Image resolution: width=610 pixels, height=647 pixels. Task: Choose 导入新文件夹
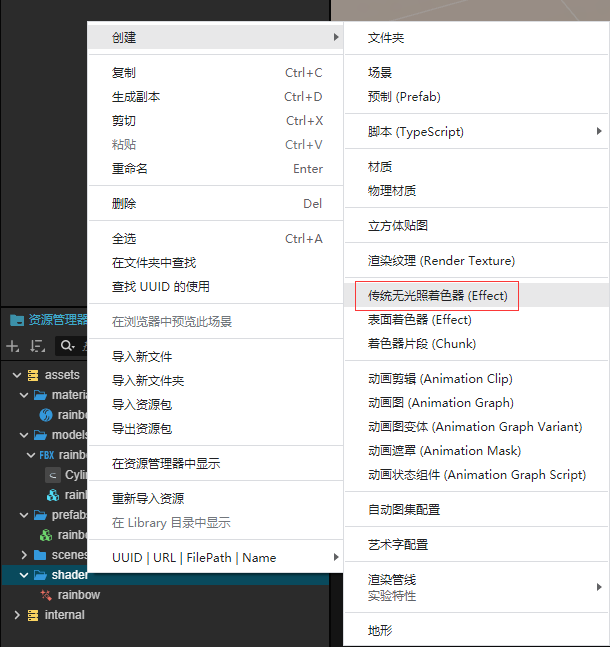215,380
